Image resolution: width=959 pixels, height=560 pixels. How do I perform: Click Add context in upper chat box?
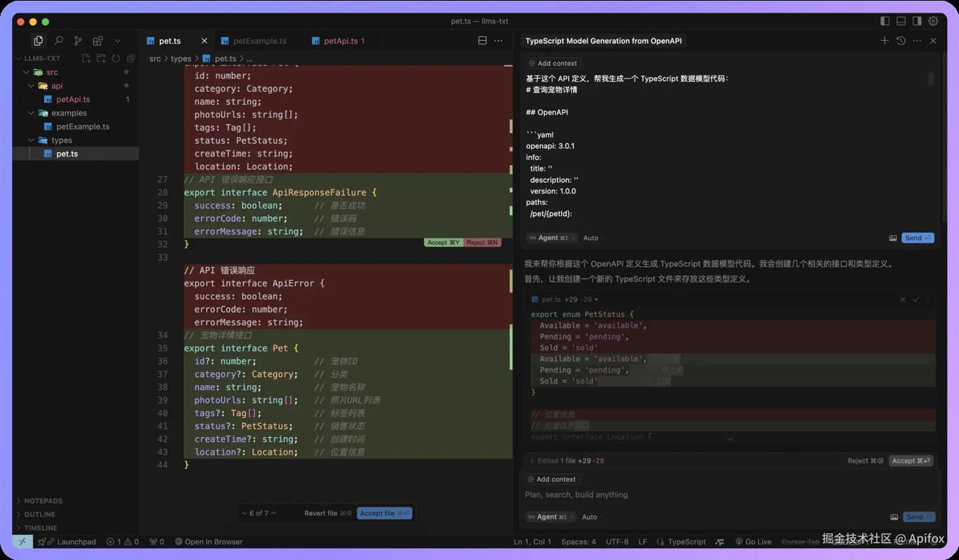553,63
